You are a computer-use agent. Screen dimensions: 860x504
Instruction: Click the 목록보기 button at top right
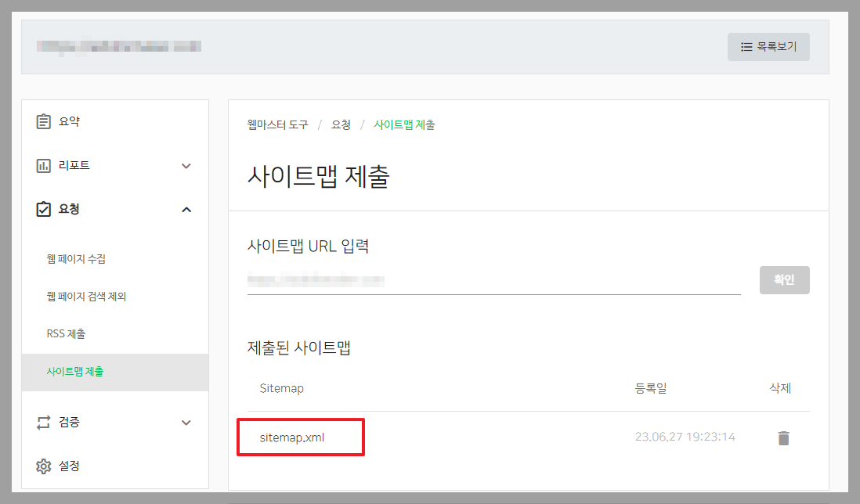click(x=768, y=46)
